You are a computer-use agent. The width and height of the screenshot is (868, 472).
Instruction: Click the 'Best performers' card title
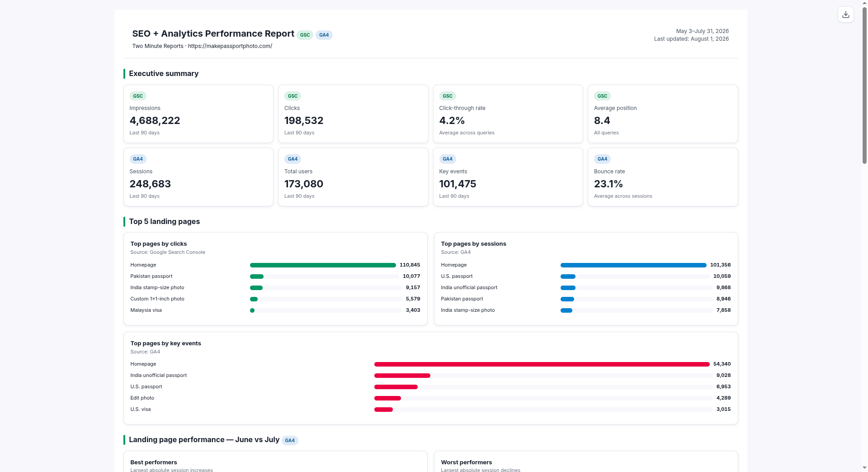[154, 462]
